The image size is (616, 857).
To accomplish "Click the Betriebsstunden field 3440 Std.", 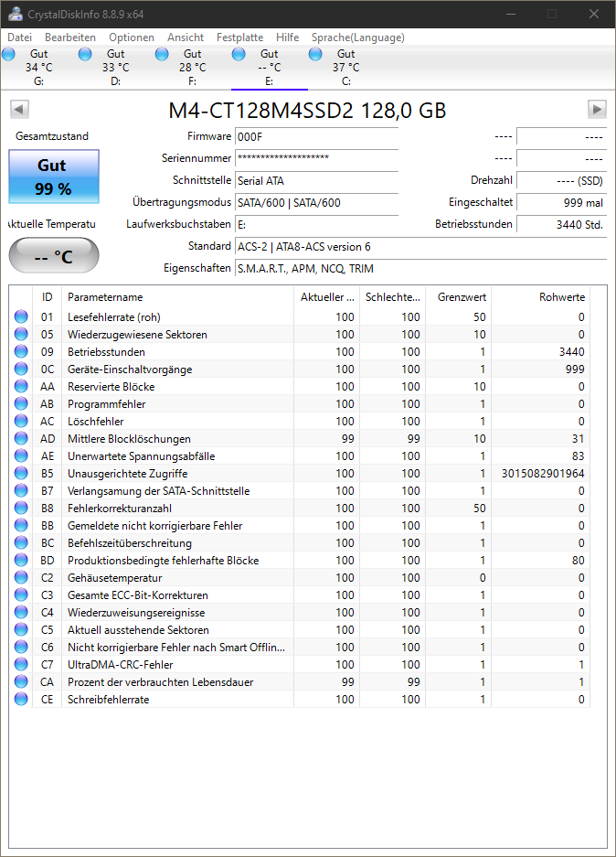I will tap(561, 224).
